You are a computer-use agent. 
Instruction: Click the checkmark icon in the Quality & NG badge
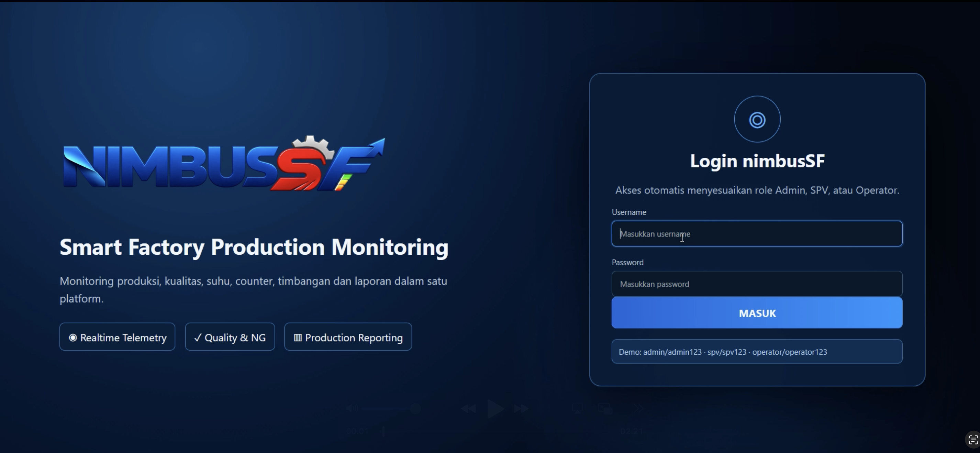tap(198, 337)
